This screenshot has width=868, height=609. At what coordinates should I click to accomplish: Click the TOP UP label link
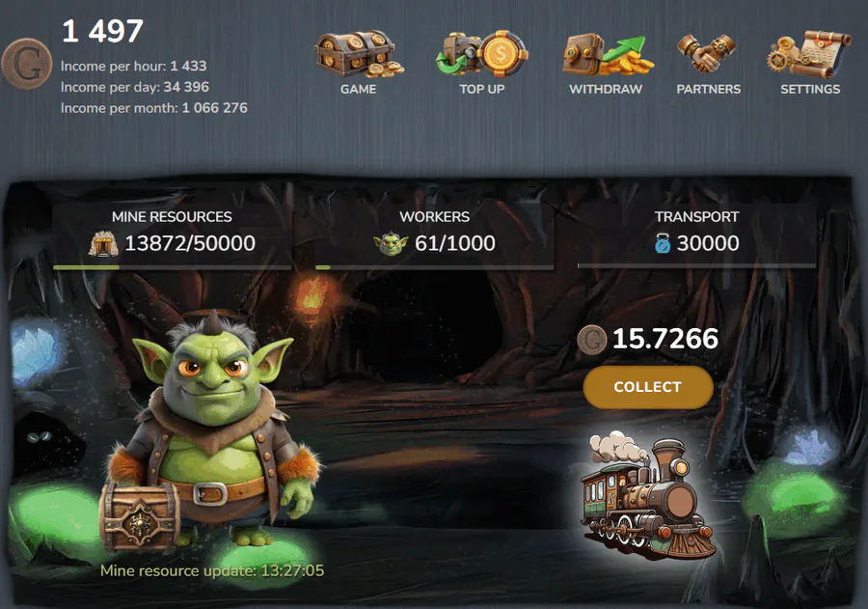(481, 89)
